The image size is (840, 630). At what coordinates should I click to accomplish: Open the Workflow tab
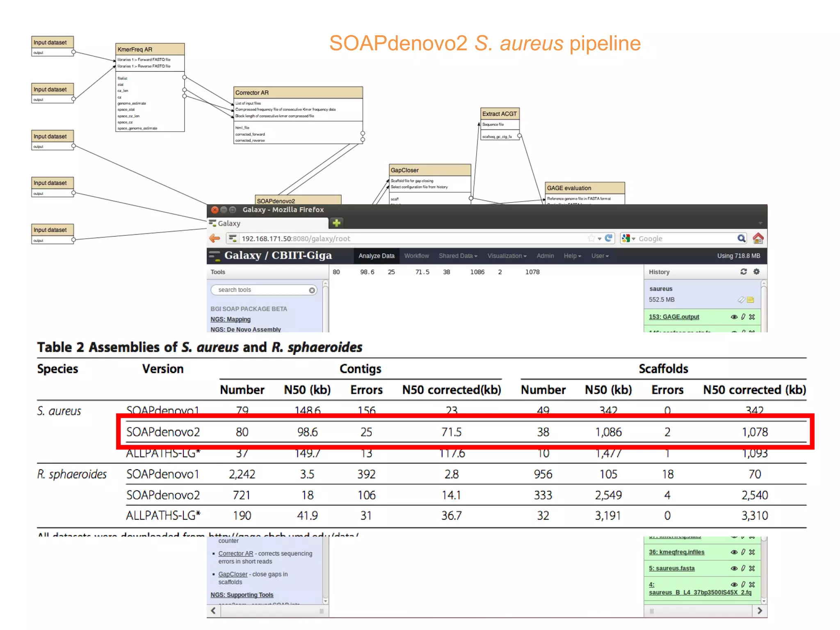click(417, 256)
